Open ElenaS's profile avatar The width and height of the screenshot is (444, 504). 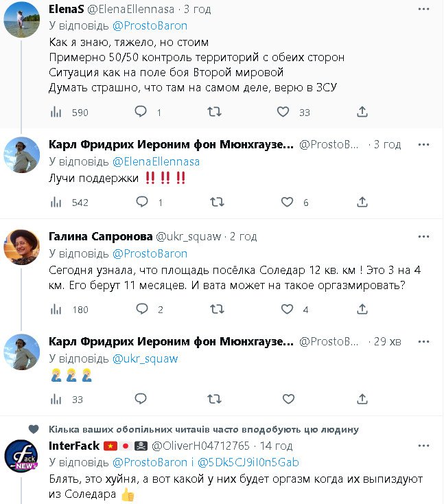[x=21, y=19]
